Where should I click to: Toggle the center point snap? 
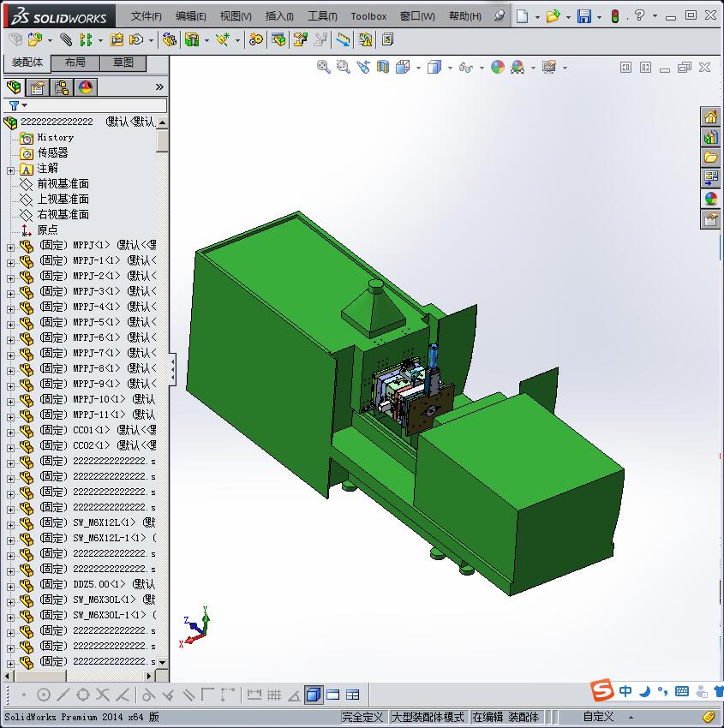43,695
